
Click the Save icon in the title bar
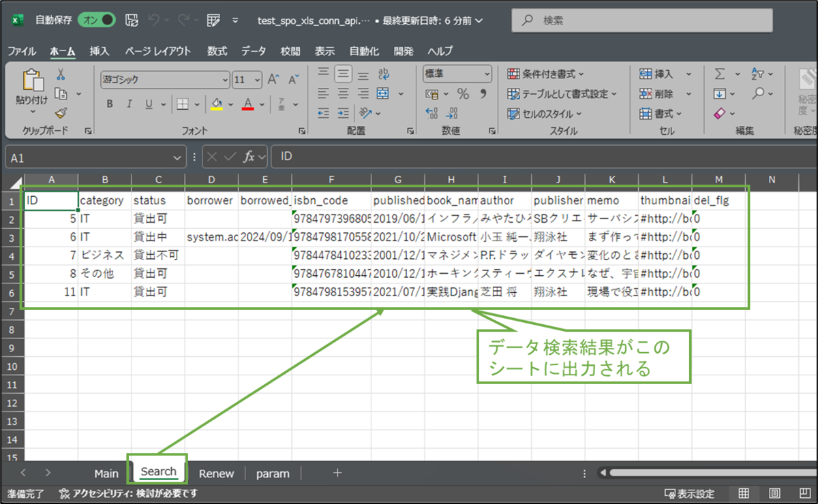tap(132, 20)
